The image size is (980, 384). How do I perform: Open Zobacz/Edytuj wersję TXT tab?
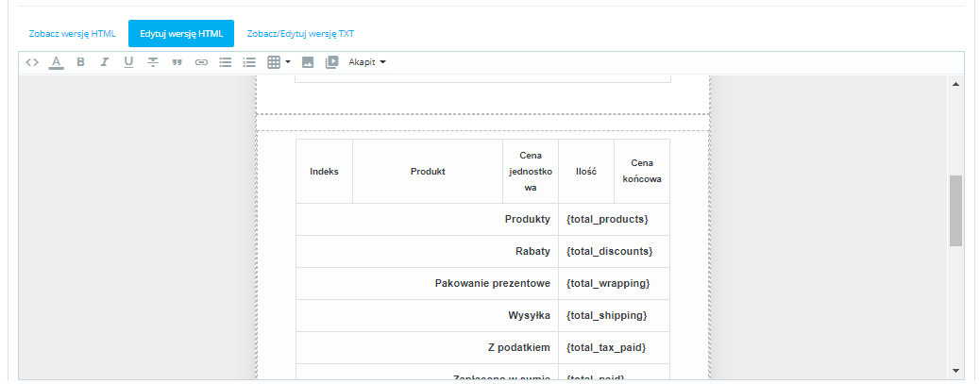tap(300, 33)
